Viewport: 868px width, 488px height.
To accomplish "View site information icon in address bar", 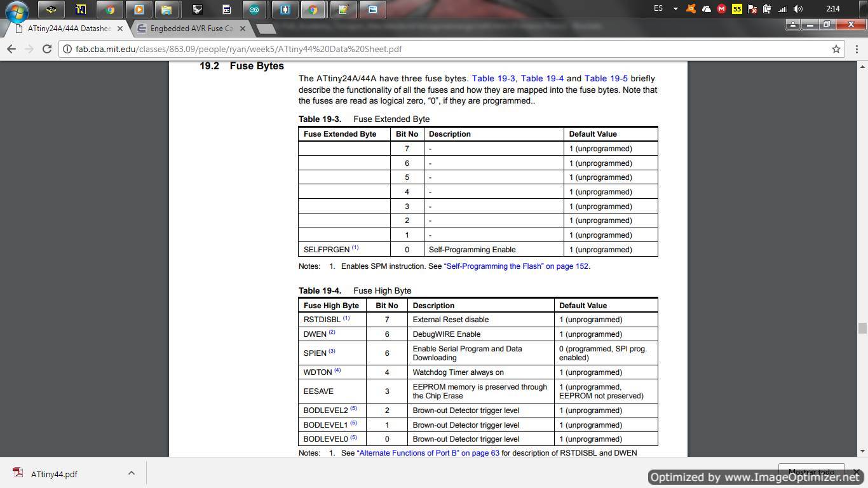I will [68, 49].
